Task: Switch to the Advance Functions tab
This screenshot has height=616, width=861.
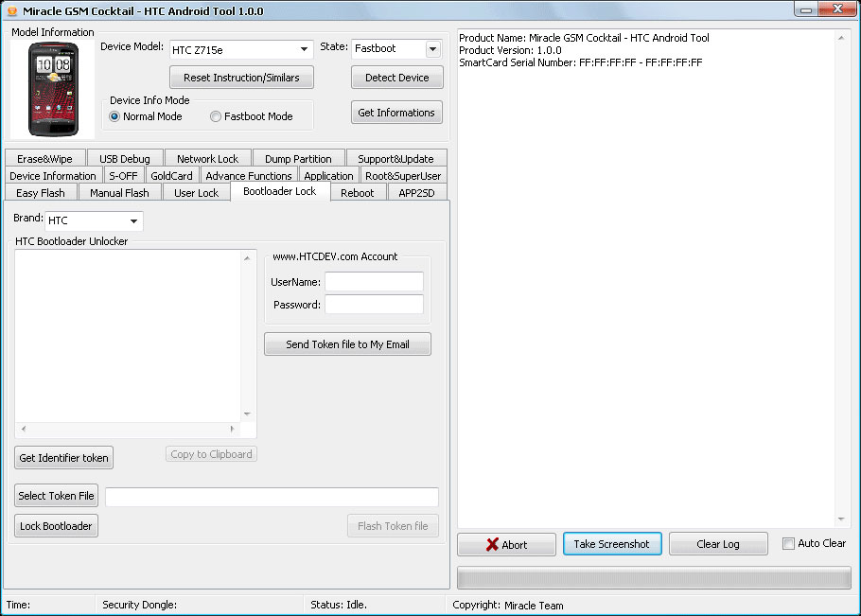Action: click(x=249, y=176)
